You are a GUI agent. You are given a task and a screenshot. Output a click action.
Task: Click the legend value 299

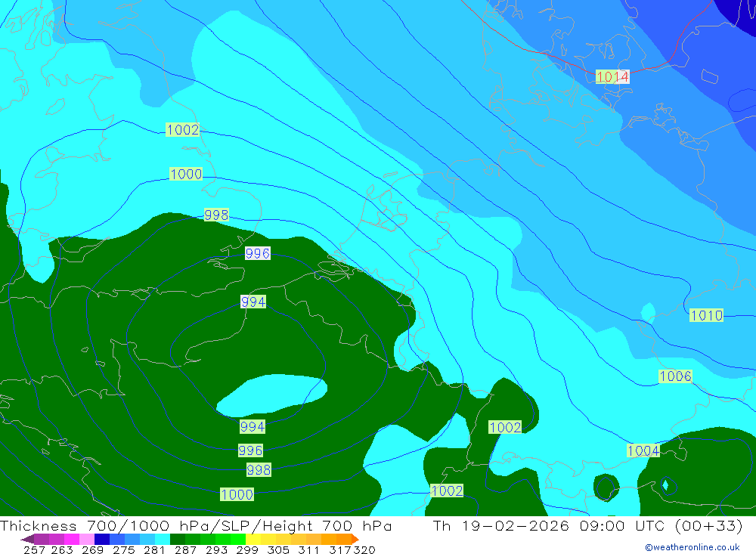[x=247, y=549]
